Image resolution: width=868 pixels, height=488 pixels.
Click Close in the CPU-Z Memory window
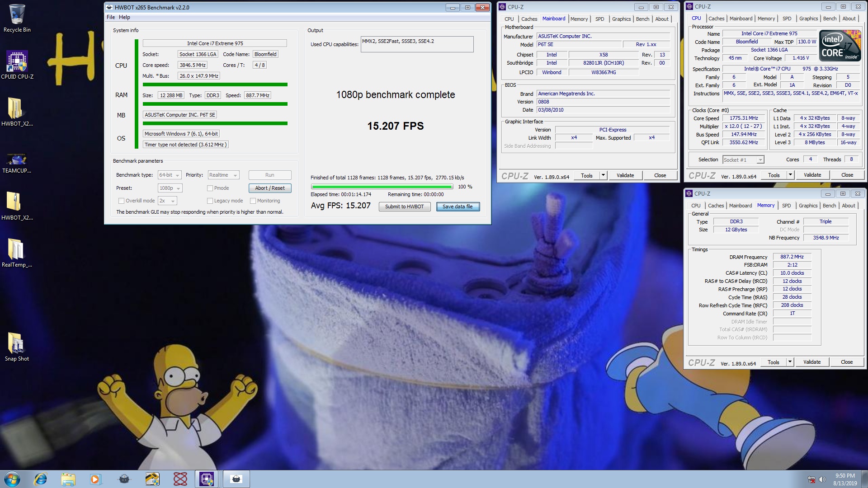pyautogui.click(x=847, y=362)
